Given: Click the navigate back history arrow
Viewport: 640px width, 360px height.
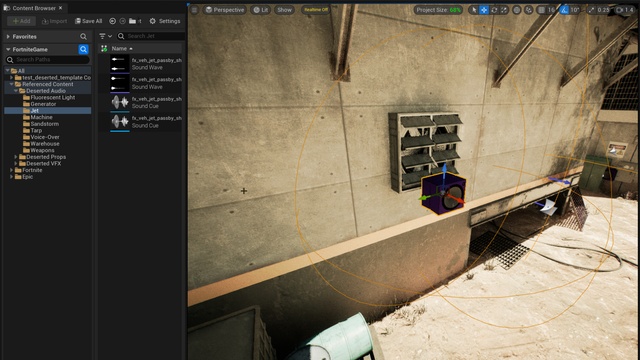Looking at the screenshot, I should pyautogui.click(x=112, y=21).
